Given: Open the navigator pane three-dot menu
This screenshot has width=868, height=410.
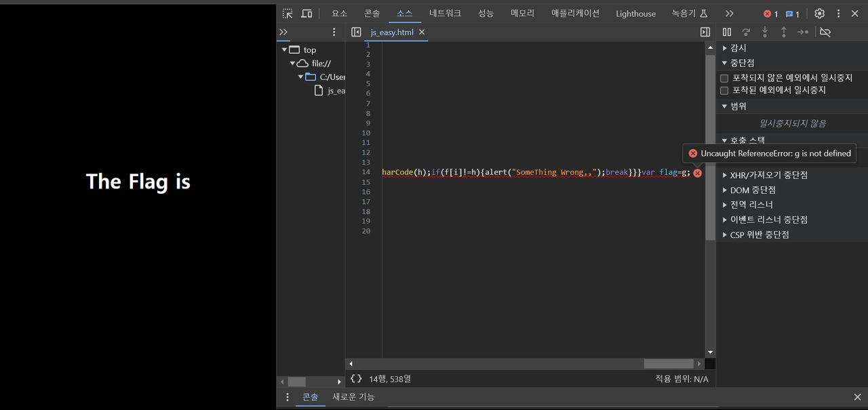Looking at the screenshot, I should tap(334, 32).
